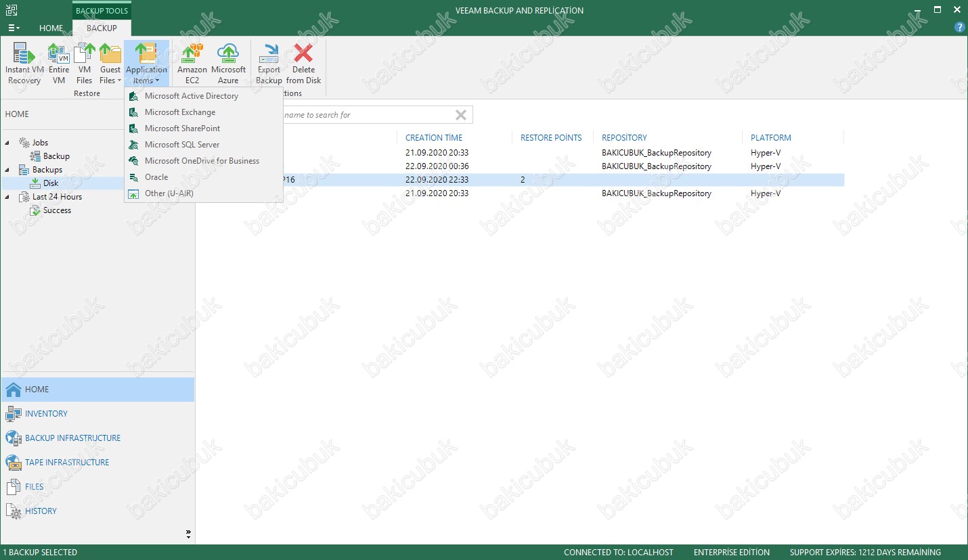968x560 pixels.
Task: Click SUPPORT EXPIRES status text
Action: [x=865, y=553]
